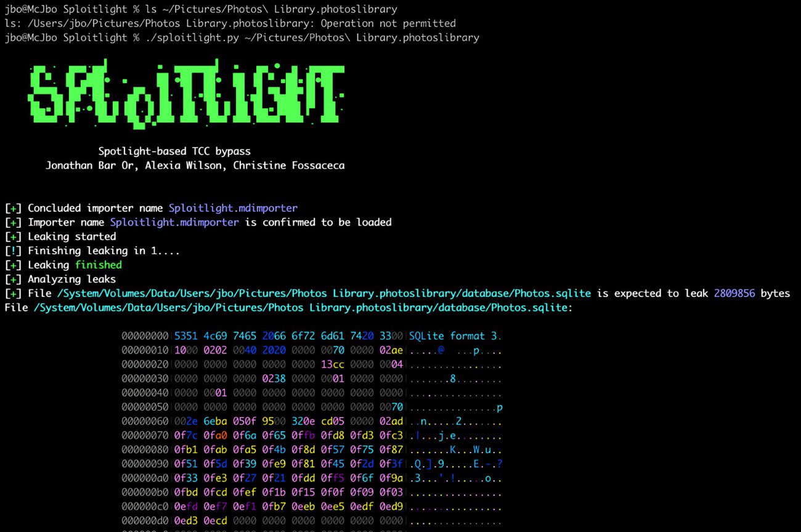This screenshot has width=801, height=532.
Task: Click the hex word "6eba" in row 00000060
Action: [x=216, y=422]
